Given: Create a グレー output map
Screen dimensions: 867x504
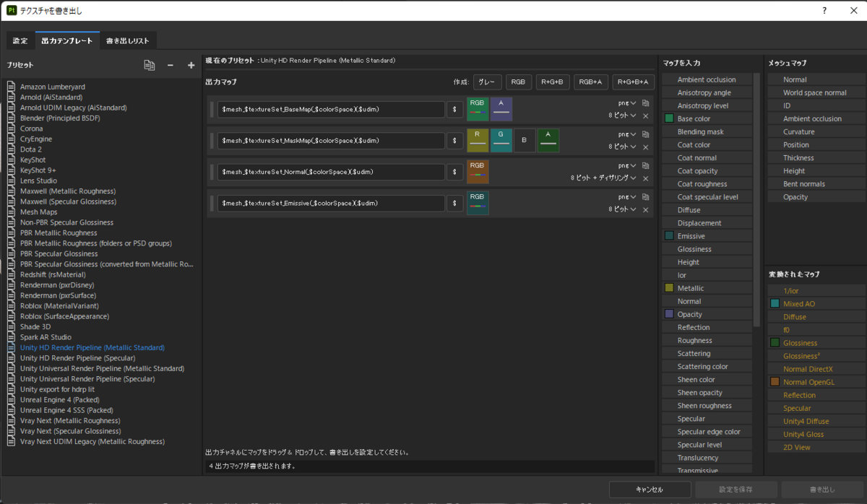Looking at the screenshot, I should (488, 82).
